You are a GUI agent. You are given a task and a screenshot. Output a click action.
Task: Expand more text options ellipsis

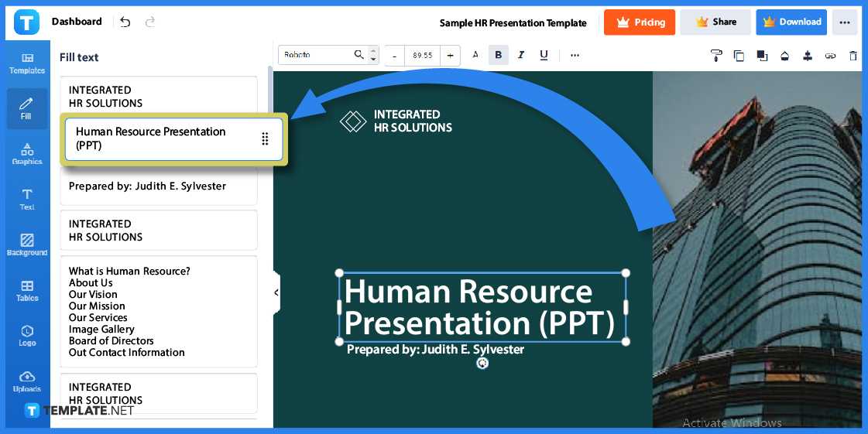tap(575, 55)
